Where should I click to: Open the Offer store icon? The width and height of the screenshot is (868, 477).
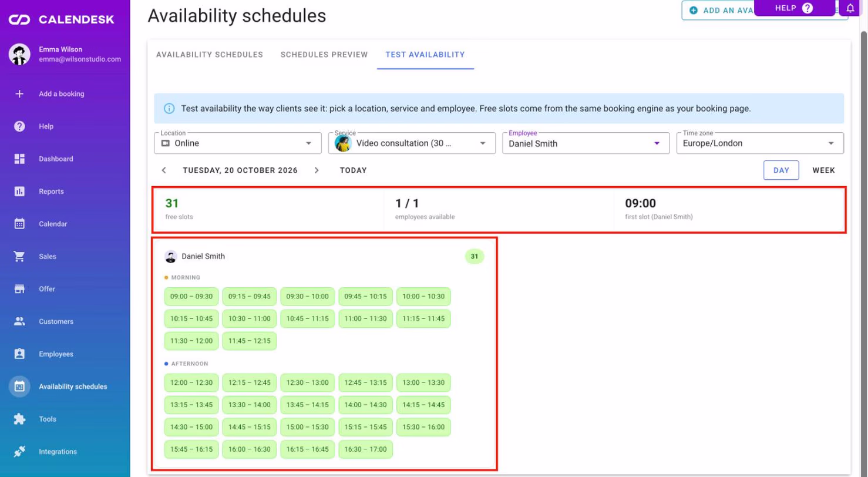pyautogui.click(x=19, y=289)
